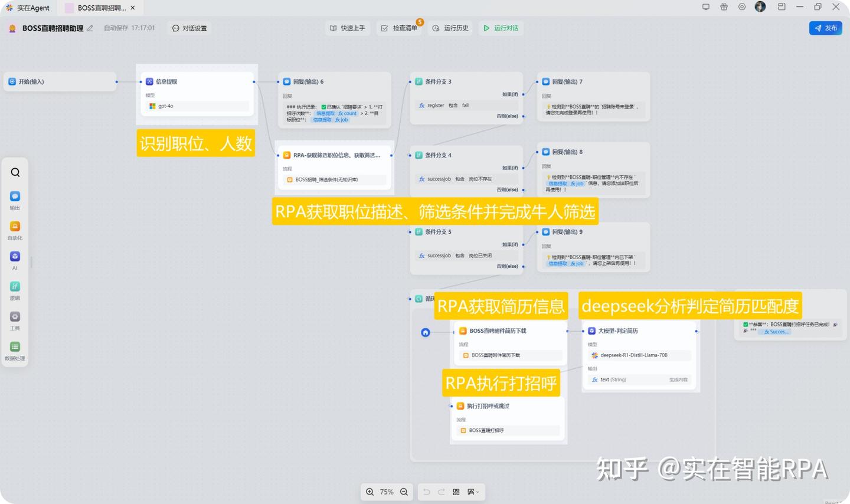Click the BOSS直聘附件简历下载 process field

point(511,355)
